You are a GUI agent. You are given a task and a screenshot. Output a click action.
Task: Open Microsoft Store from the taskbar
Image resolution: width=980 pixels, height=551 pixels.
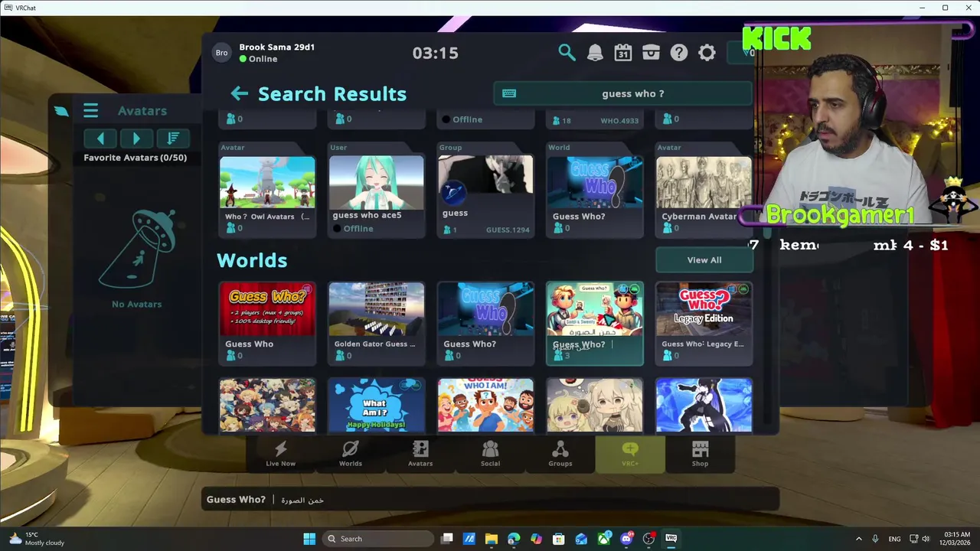[559, 539]
